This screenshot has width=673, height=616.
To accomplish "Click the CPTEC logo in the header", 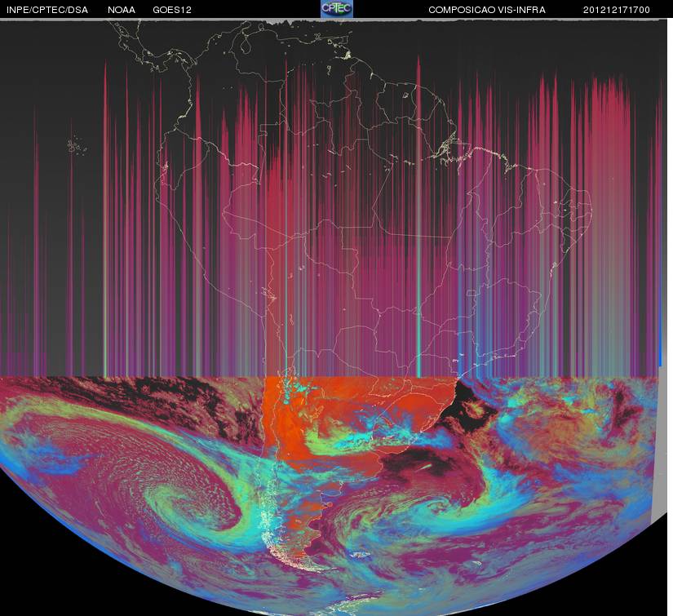I will pyautogui.click(x=337, y=9).
